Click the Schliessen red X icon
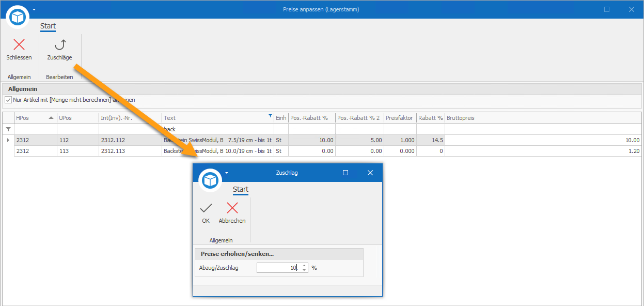Screen dimensions: 644x306 pyautogui.click(x=19, y=45)
